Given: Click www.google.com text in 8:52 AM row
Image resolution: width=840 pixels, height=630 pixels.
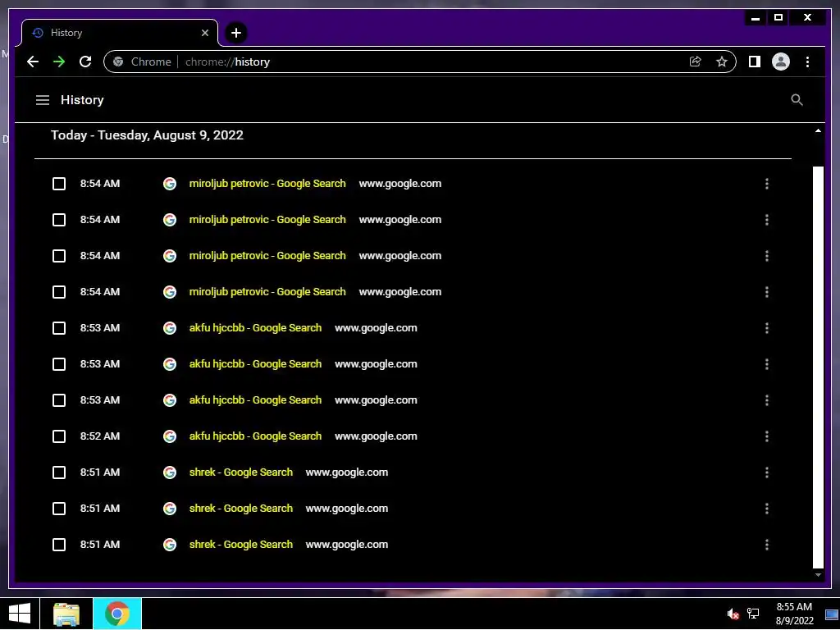Looking at the screenshot, I should pyautogui.click(x=376, y=436).
